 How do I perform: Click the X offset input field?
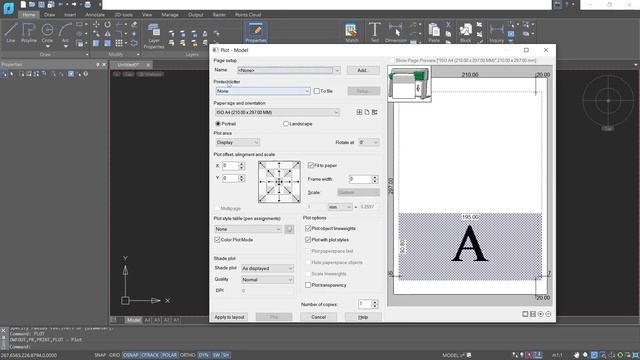(x=230, y=166)
